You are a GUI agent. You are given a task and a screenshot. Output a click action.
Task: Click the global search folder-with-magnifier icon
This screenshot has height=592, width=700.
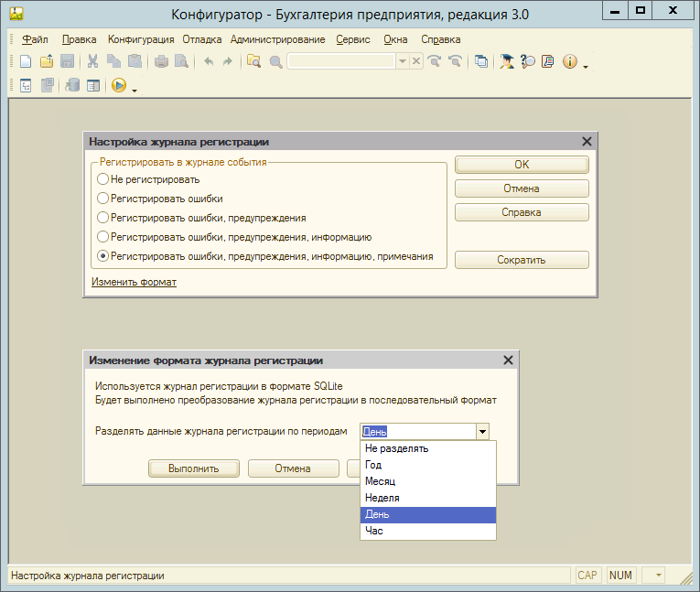tap(254, 61)
